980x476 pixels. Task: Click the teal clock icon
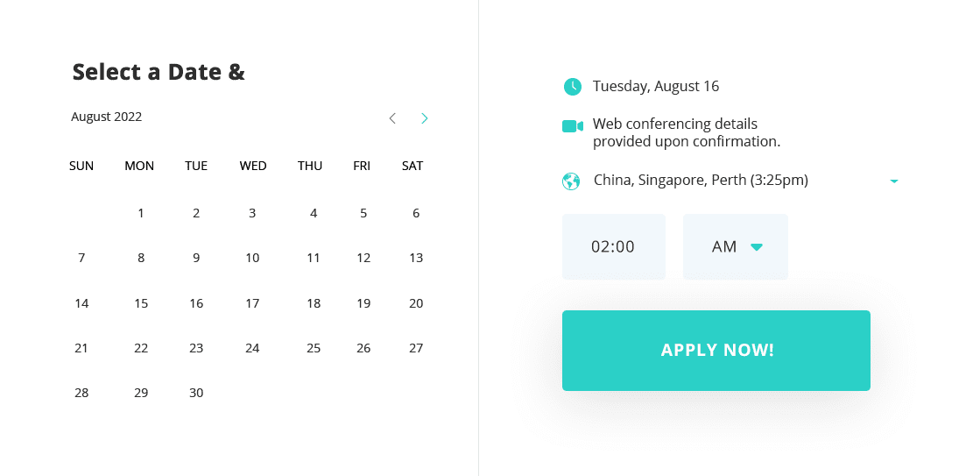573,87
